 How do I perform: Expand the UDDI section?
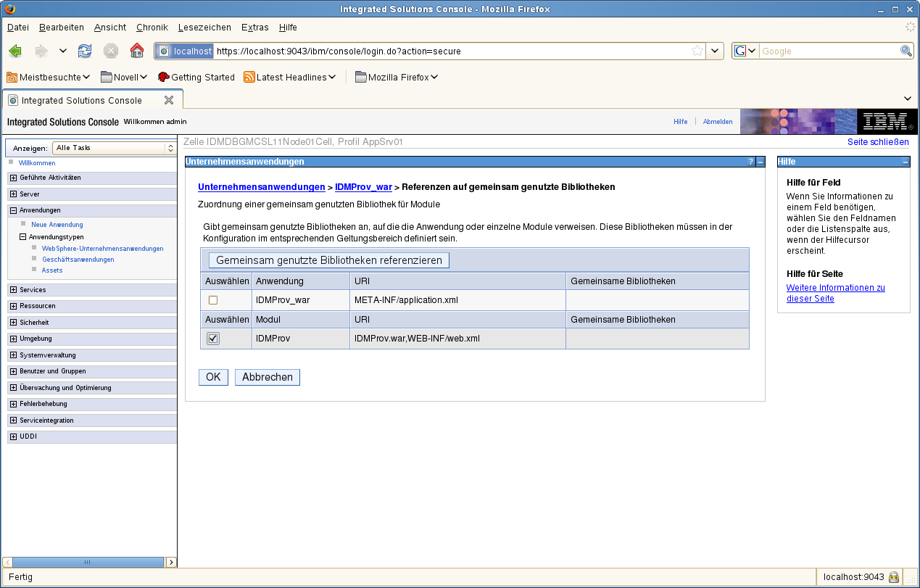click(x=13, y=436)
